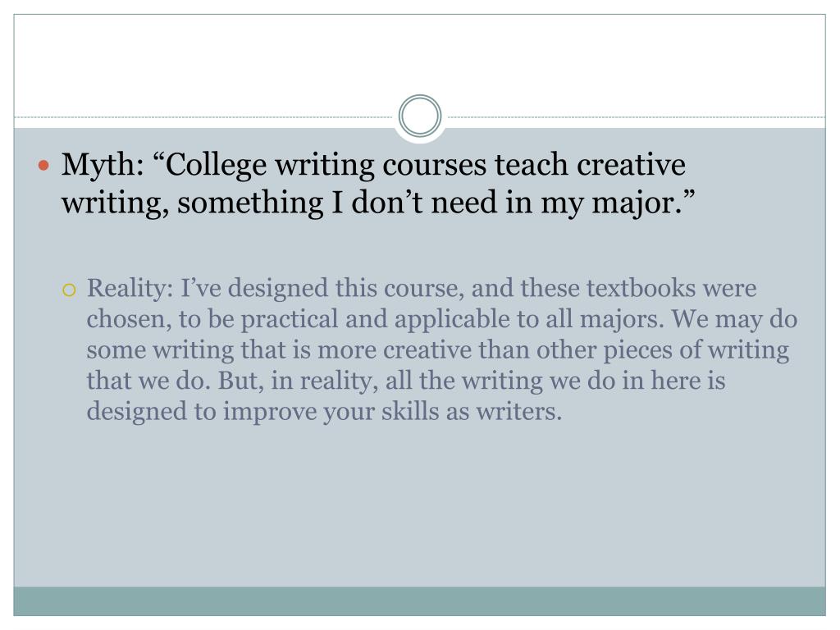Click the word "textbooks" in the reality paragraph
The height and width of the screenshot is (630, 840).
641,288
